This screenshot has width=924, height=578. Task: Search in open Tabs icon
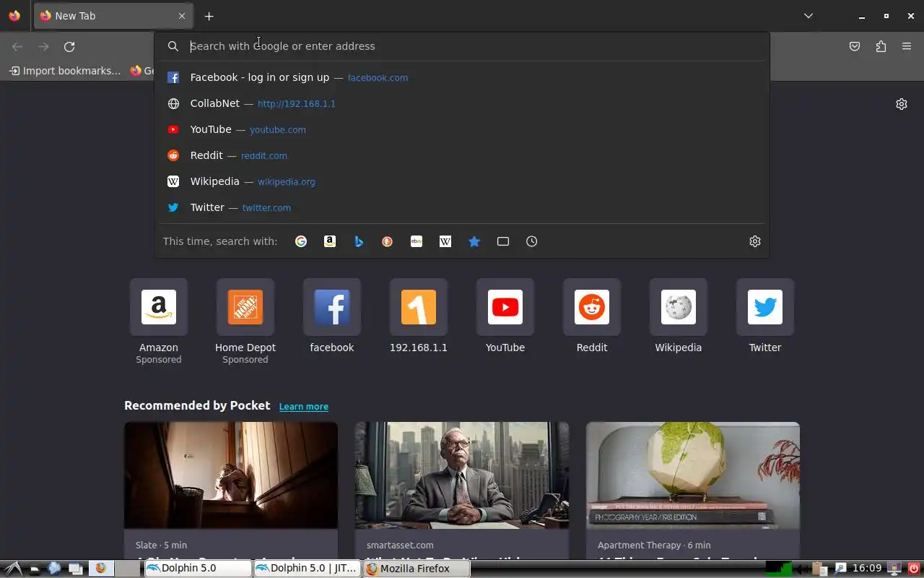click(x=503, y=241)
